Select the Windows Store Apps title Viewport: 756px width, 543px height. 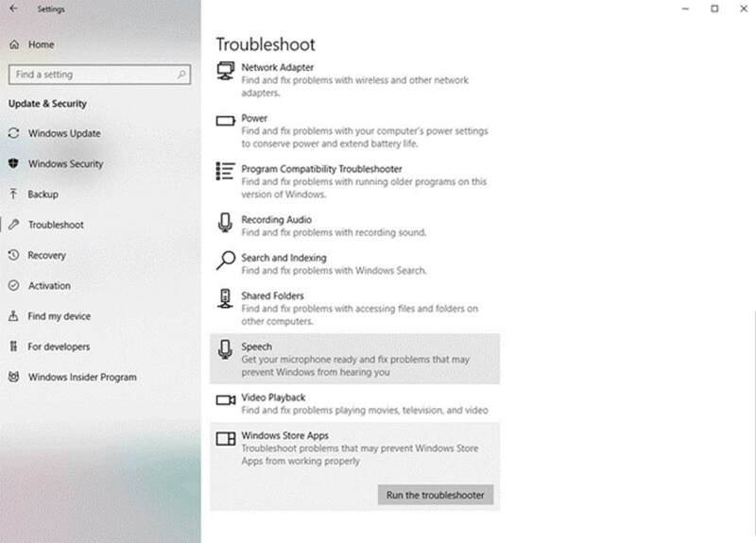[285, 435]
